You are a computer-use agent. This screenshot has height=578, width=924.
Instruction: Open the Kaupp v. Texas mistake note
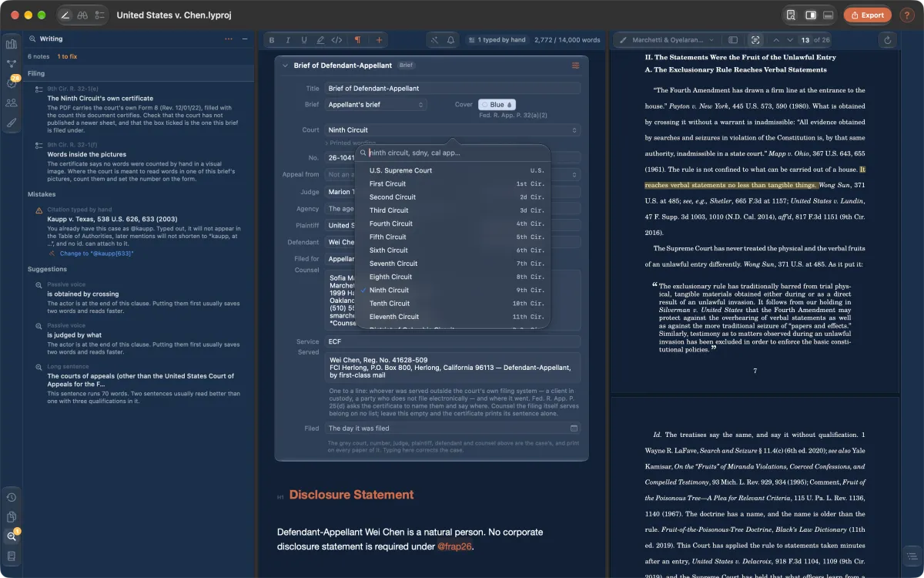[139, 231]
